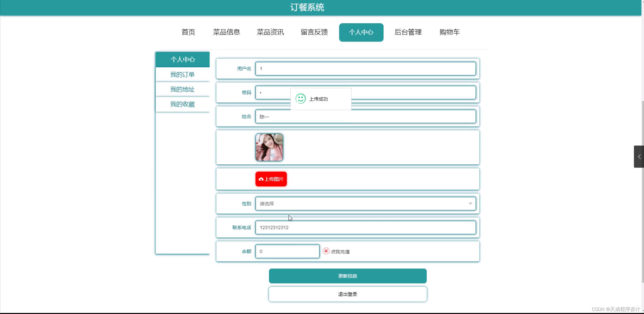Click the smiley face upload success icon
Screen dimensions: 644x314
click(x=300, y=99)
